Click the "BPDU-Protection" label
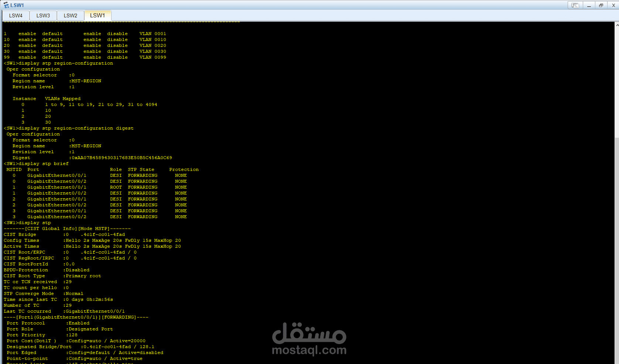 tap(26, 270)
